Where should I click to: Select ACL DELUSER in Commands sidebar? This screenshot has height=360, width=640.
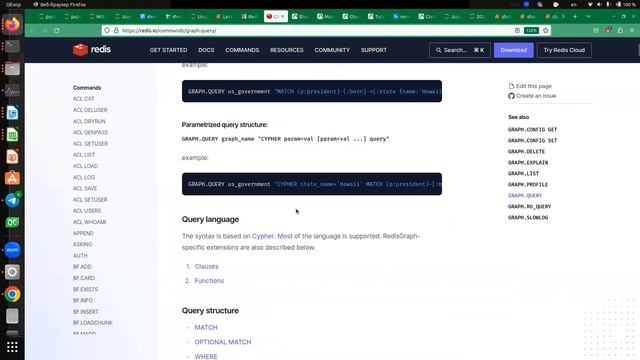90,110
